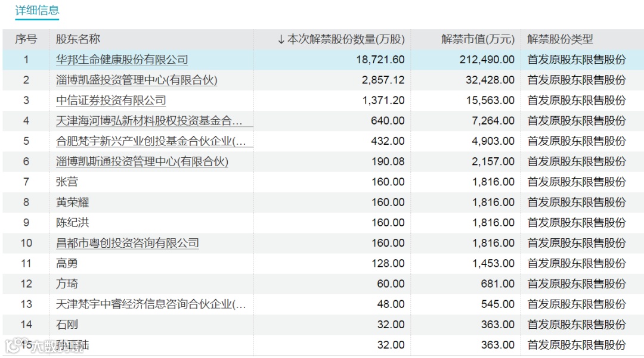Click the 首发原股东限售股份 cell in row 1
Viewport: 644px width, 358px height.
pos(577,60)
